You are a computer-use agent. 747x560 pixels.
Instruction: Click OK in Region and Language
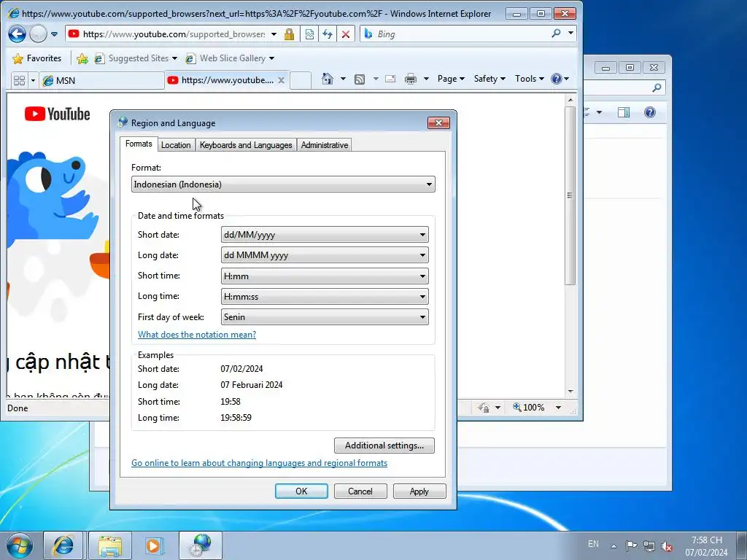point(301,491)
